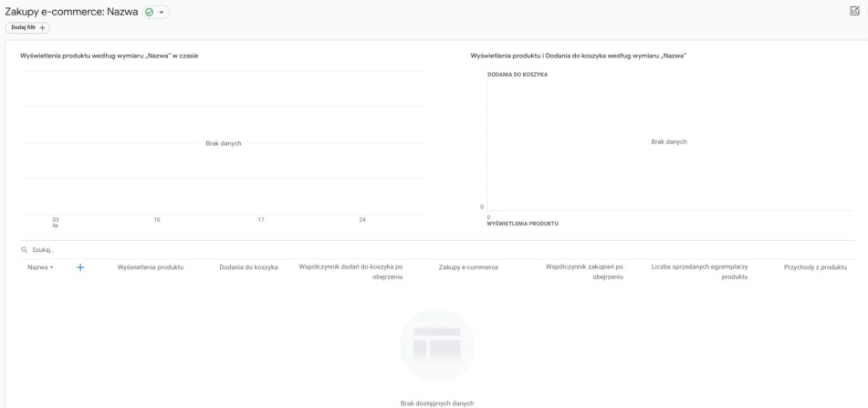Expand the Nazwa dimension dropdown
Image resolution: width=868 pixels, height=408 pixels.
[x=41, y=267]
